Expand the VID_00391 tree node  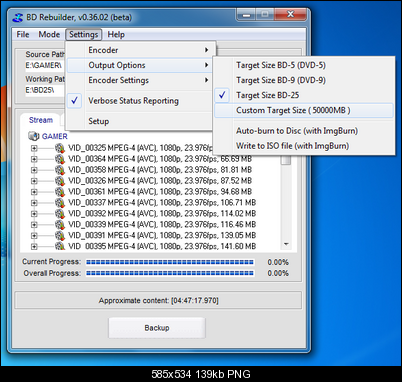coord(34,236)
